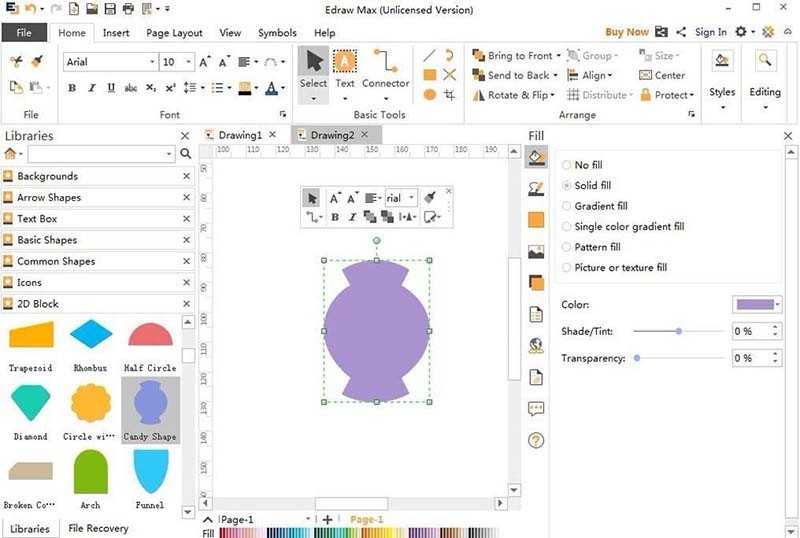Select the Candy Shape thumbnail in library
The height and width of the screenshot is (538, 800).
151,410
